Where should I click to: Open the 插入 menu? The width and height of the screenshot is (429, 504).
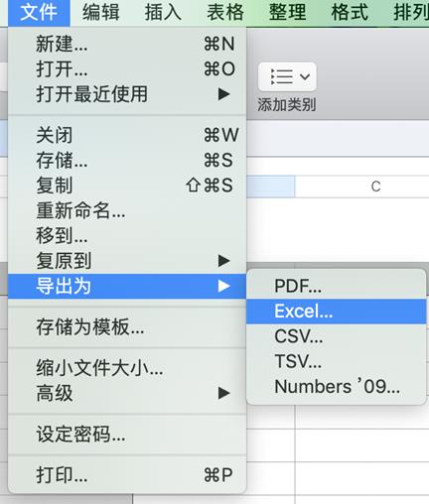(x=163, y=13)
